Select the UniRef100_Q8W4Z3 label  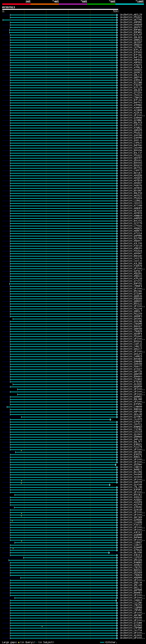click(x=131, y=40)
